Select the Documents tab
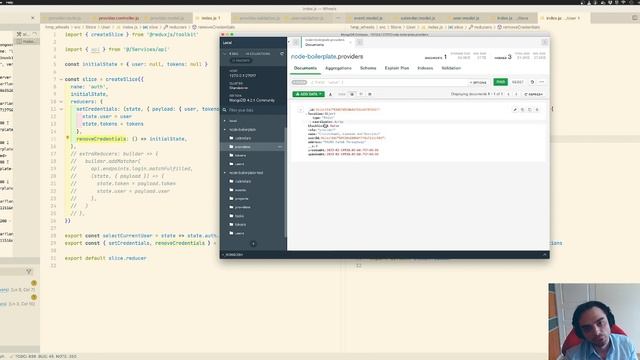 click(305, 68)
